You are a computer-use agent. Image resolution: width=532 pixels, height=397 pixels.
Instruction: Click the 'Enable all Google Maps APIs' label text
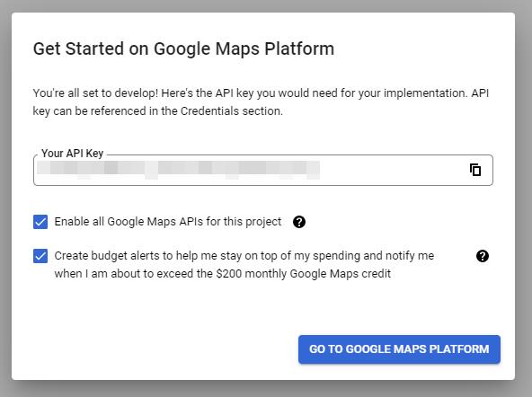168,222
